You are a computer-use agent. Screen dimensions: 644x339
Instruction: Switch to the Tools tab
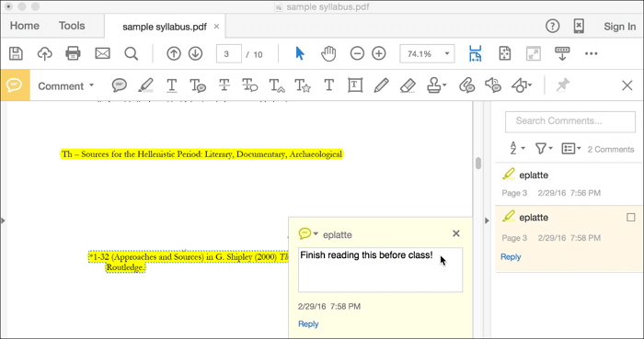point(72,26)
